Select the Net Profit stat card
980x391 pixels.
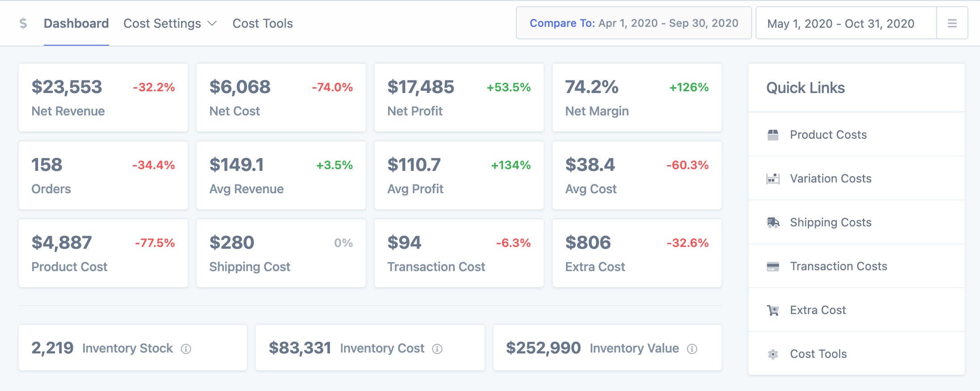(459, 98)
